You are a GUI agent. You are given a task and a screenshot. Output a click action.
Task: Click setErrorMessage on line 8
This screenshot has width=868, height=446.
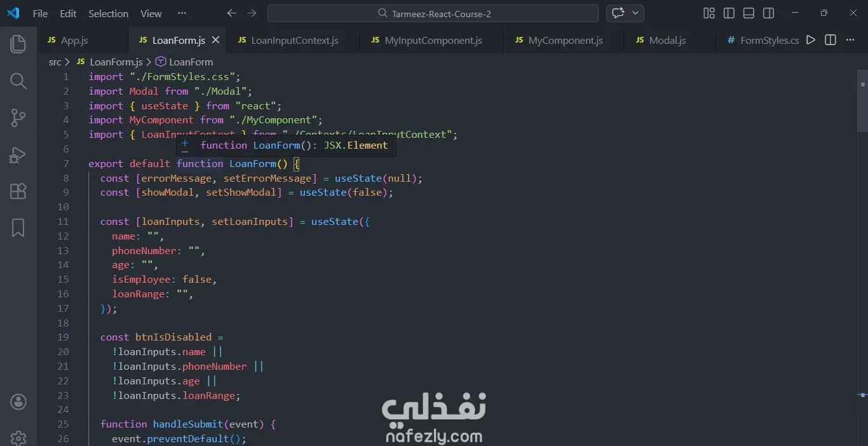click(267, 178)
